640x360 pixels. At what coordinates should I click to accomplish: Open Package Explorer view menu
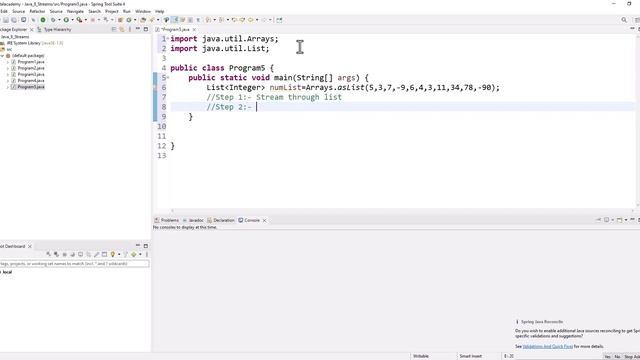pos(130,29)
